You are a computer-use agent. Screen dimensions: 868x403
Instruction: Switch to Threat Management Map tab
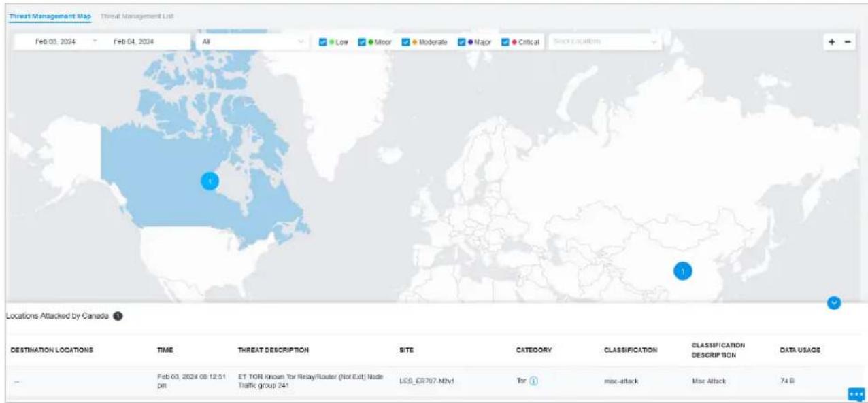pos(50,15)
